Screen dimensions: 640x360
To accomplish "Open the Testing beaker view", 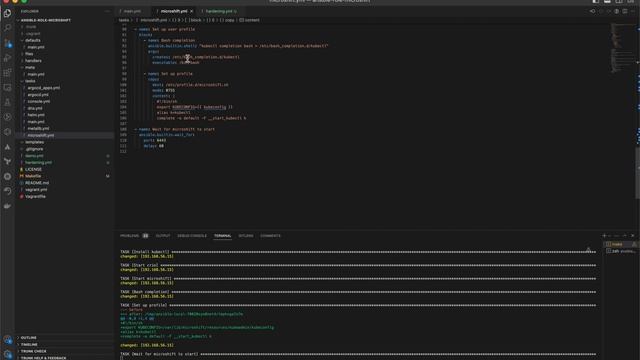I will 7,102.
